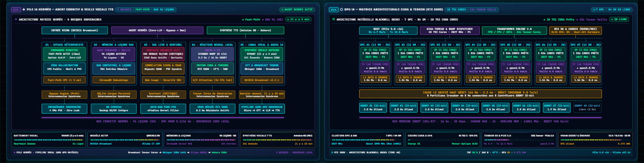This screenshot has width=644, height=163.
Task: Click the #35 card number badge
Action: (16, 10)
